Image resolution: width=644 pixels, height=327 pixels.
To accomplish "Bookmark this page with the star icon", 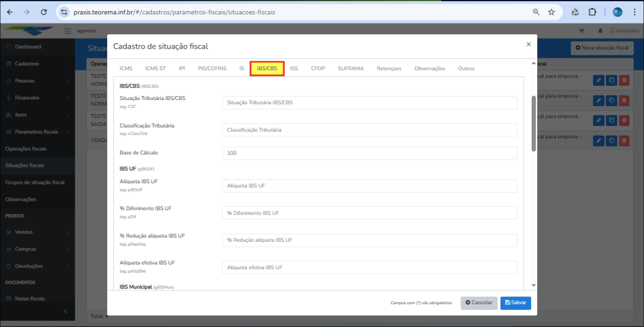I will [x=551, y=12].
